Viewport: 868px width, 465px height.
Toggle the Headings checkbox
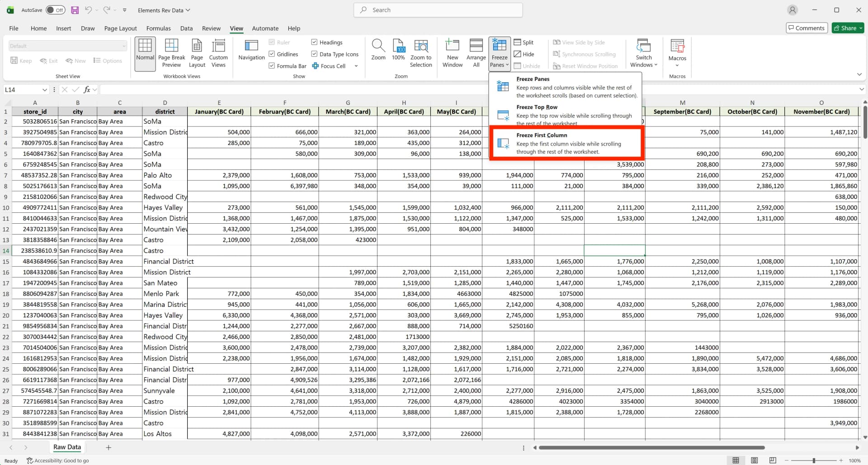pyautogui.click(x=314, y=42)
